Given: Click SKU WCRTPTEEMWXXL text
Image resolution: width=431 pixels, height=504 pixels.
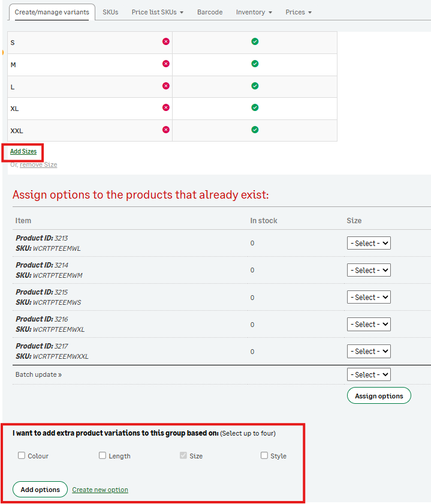Looking at the screenshot, I should point(52,356).
